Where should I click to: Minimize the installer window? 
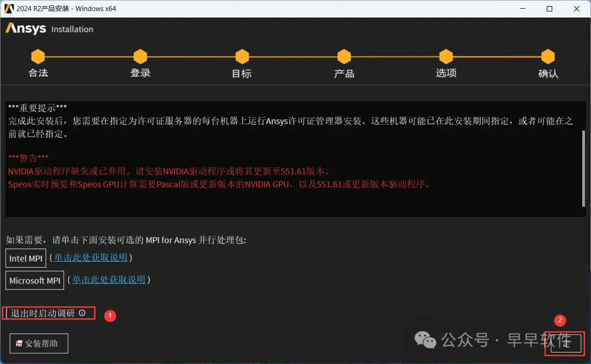tap(523, 9)
